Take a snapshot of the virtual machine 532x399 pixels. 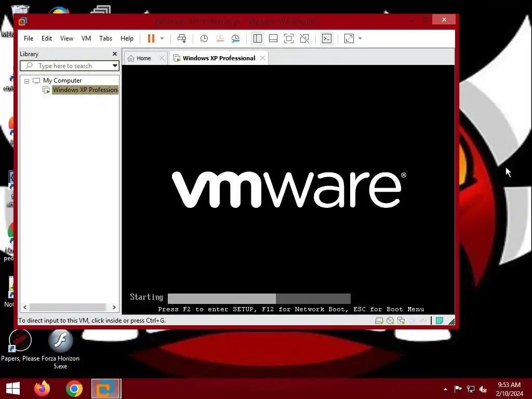(x=204, y=38)
